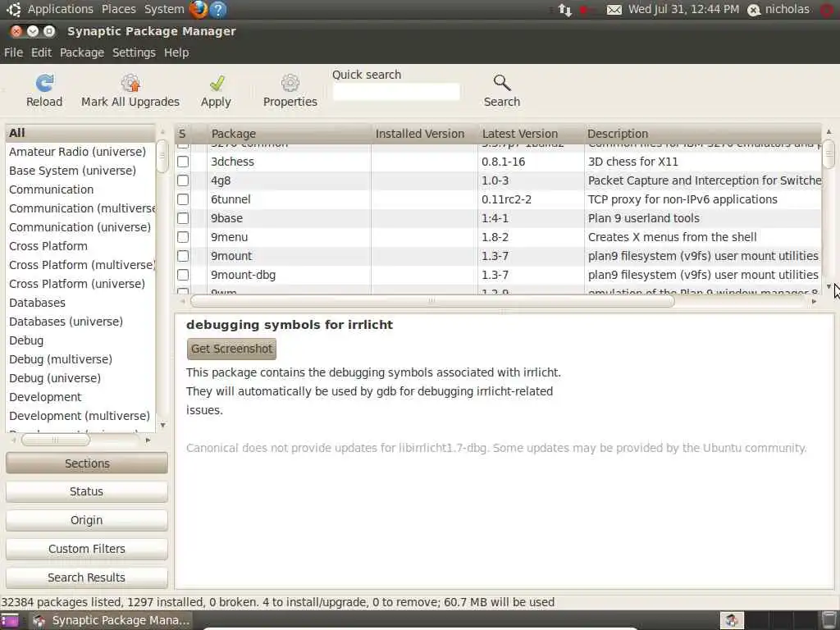Select the plain Databases section
Image resolution: width=840 pixels, height=630 pixels.
(80, 303)
